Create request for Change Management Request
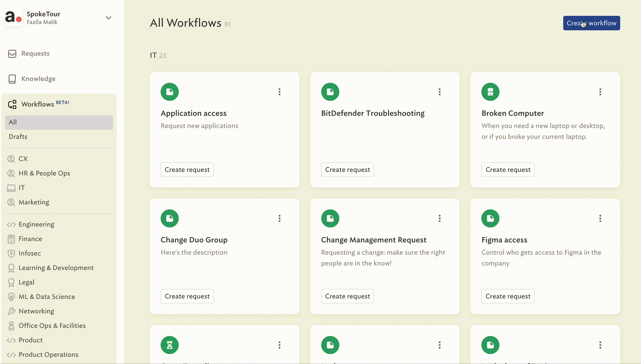This screenshot has height=364, width=641. (347, 296)
